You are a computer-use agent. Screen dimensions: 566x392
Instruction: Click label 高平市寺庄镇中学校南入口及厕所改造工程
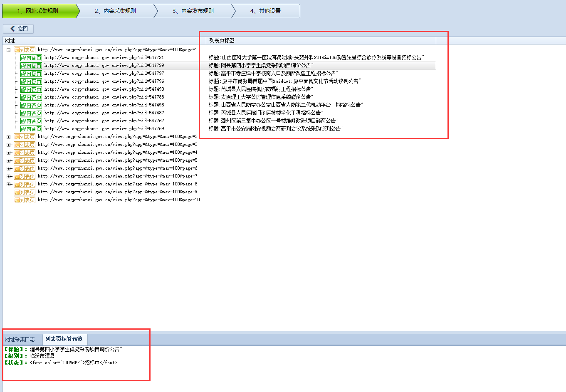pyautogui.click(x=273, y=74)
